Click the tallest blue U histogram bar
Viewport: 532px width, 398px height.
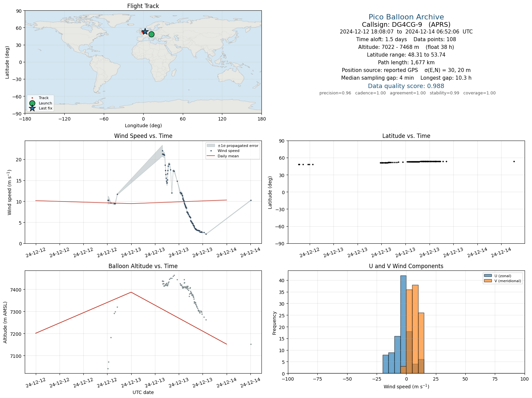[x=403, y=324]
